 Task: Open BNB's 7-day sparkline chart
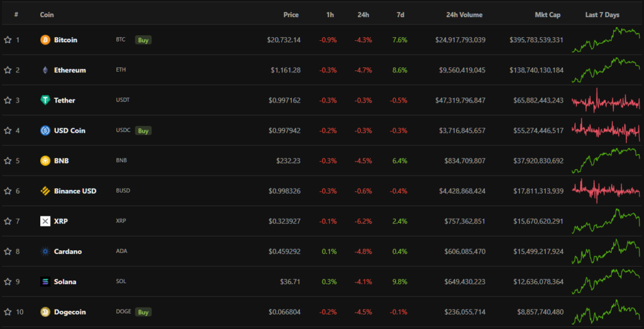(606, 160)
